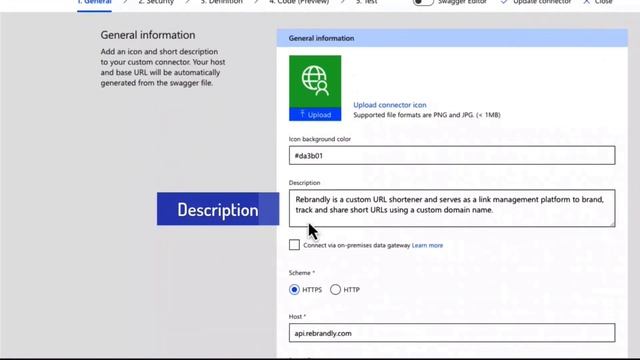Click the green globe connector icon image

coord(315,82)
